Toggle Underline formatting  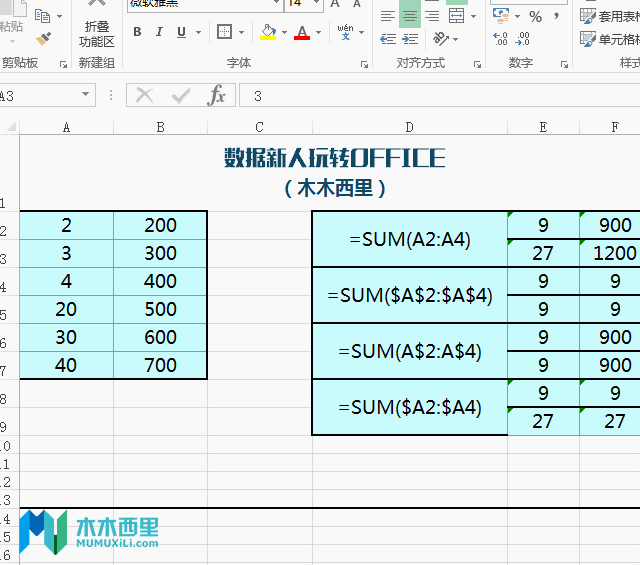(182, 32)
